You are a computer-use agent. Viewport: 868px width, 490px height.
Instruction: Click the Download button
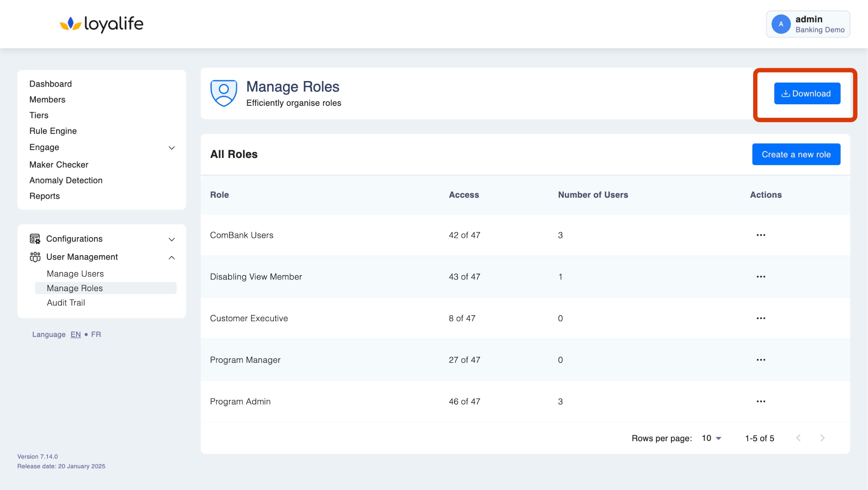pos(807,93)
